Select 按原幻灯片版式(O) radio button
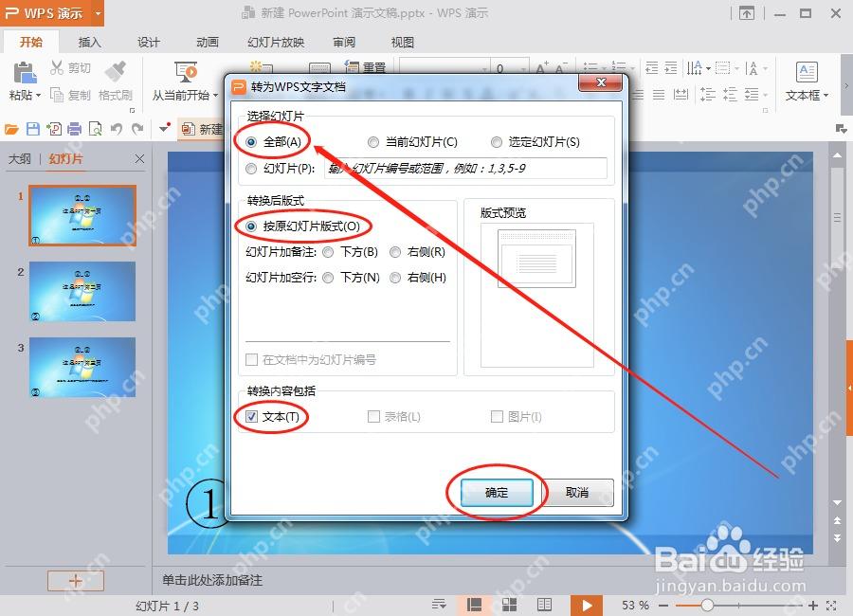Screen dimensions: 853x616 tap(251, 226)
